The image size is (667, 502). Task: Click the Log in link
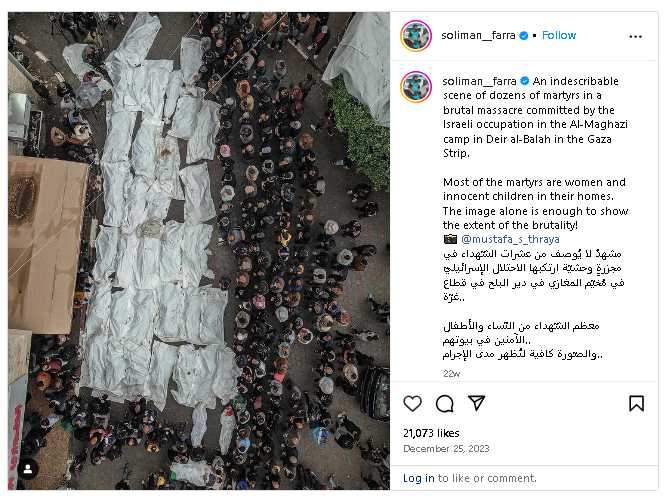coord(419,478)
